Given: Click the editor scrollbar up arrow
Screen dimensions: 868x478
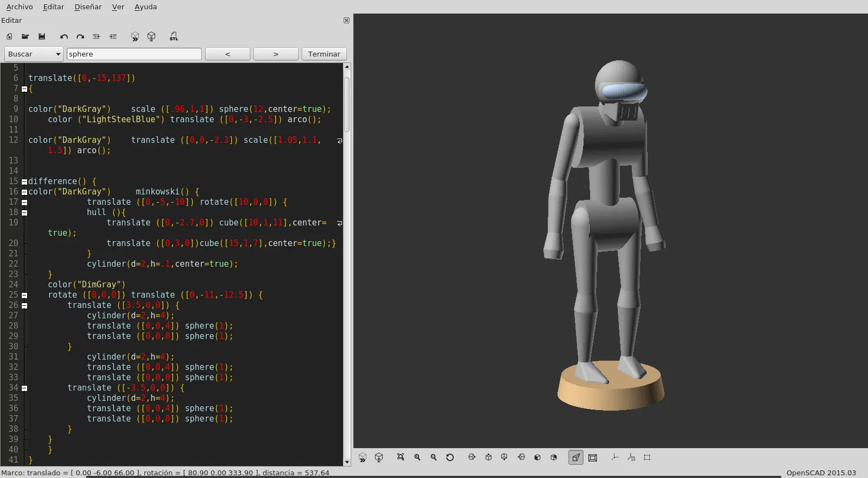Looking at the screenshot, I should click(x=347, y=67).
